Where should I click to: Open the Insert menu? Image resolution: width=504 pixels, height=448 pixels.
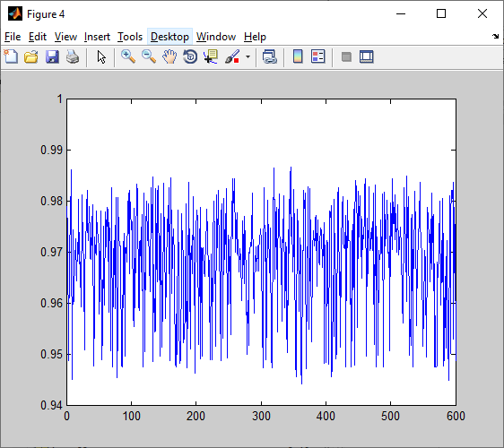(x=97, y=37)
